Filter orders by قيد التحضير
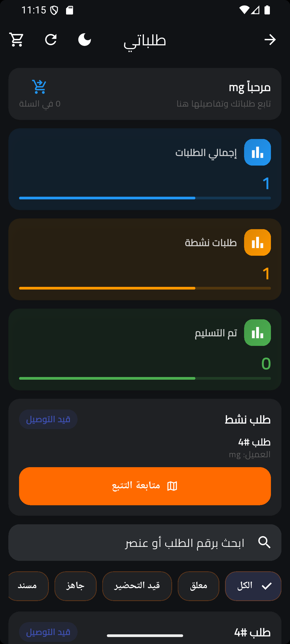Screen dimensions: 290x644 point(137,586)
